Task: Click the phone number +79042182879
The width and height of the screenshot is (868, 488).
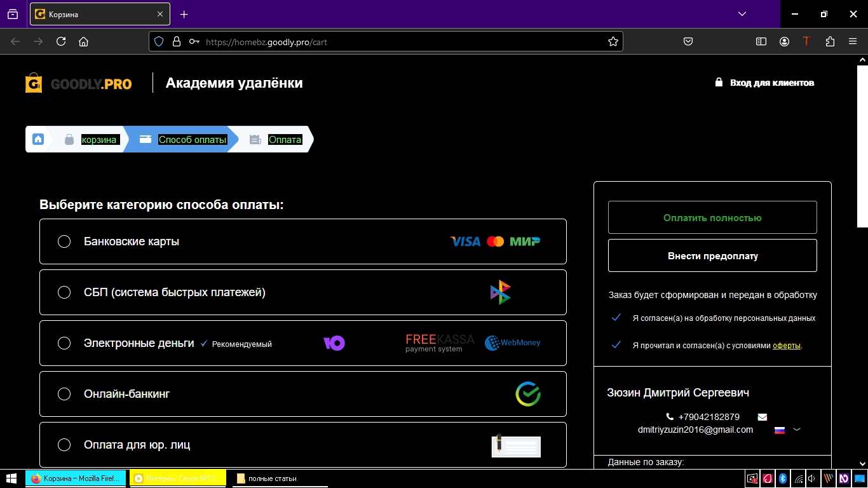Action: click(x=709, y=417)
